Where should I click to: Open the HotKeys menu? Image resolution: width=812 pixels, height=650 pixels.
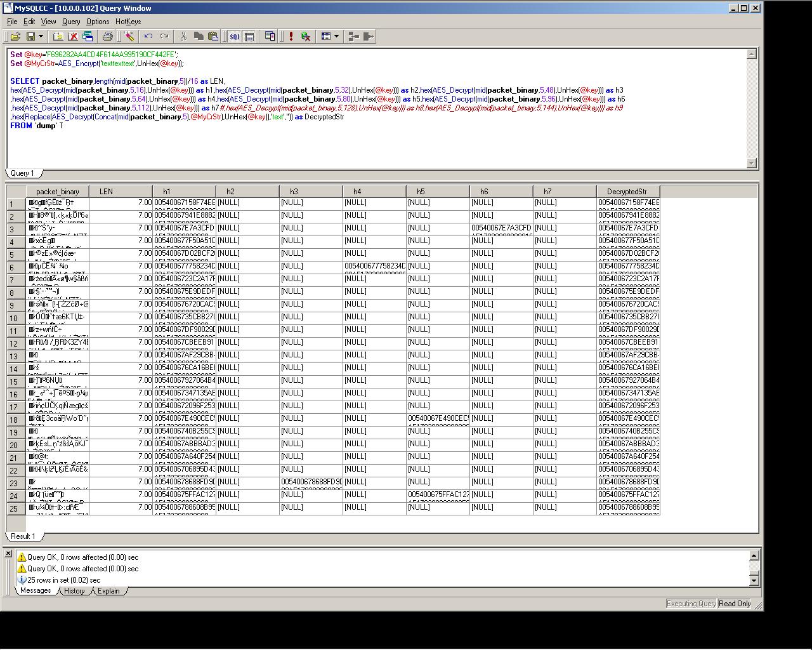click(x=128, y=22)
